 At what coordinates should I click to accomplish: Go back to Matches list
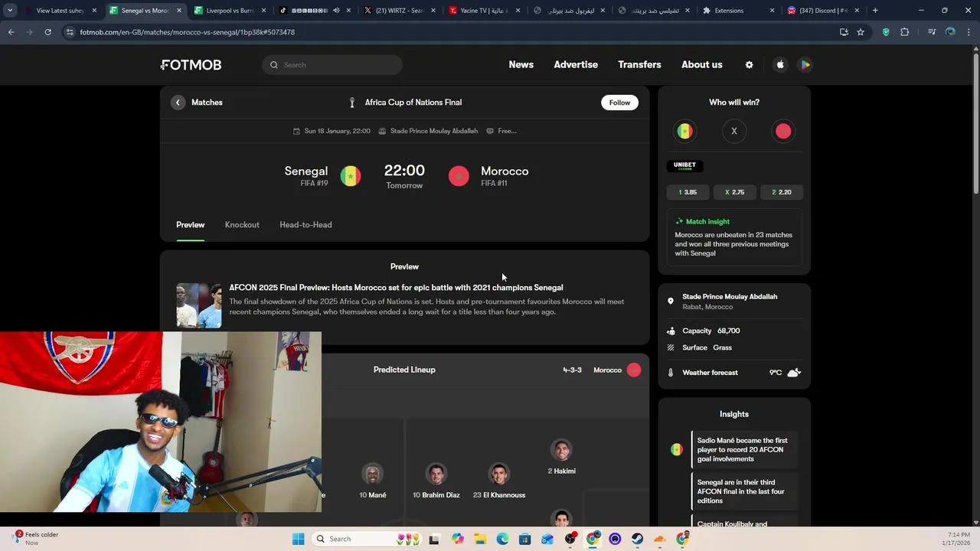198,103
